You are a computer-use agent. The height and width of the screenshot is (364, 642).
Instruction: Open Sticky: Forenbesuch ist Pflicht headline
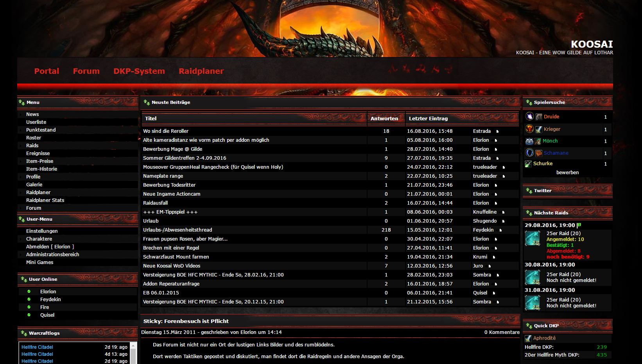(x=186, y=321)
